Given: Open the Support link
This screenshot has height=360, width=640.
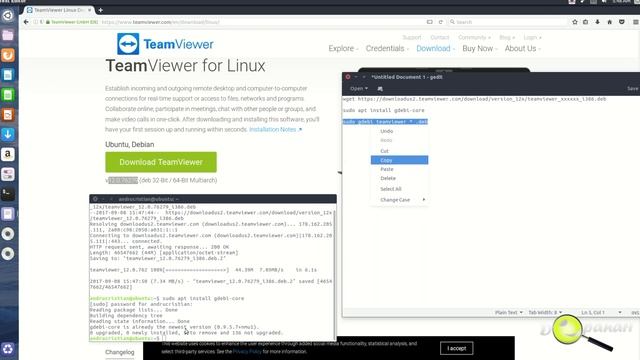Looking at the screenshot, I should coord(411,38).
